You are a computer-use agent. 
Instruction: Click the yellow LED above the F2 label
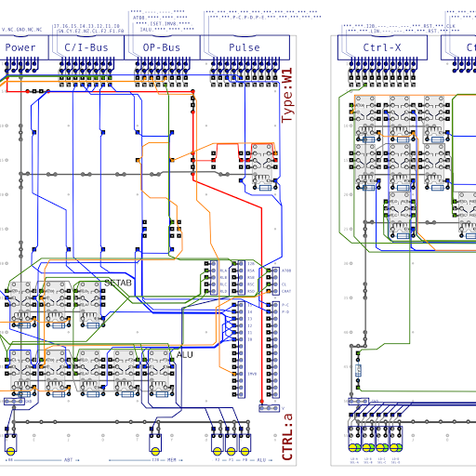[217, 451]
